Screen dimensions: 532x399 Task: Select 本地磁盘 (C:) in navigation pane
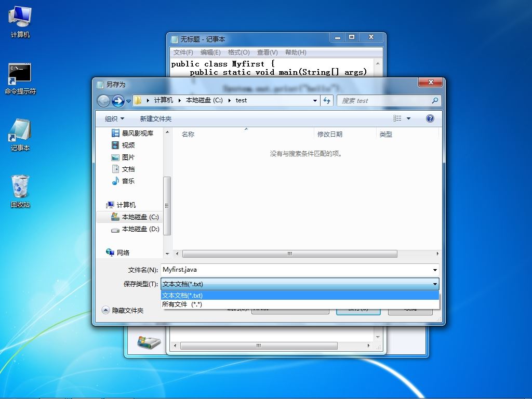[135, 217]
